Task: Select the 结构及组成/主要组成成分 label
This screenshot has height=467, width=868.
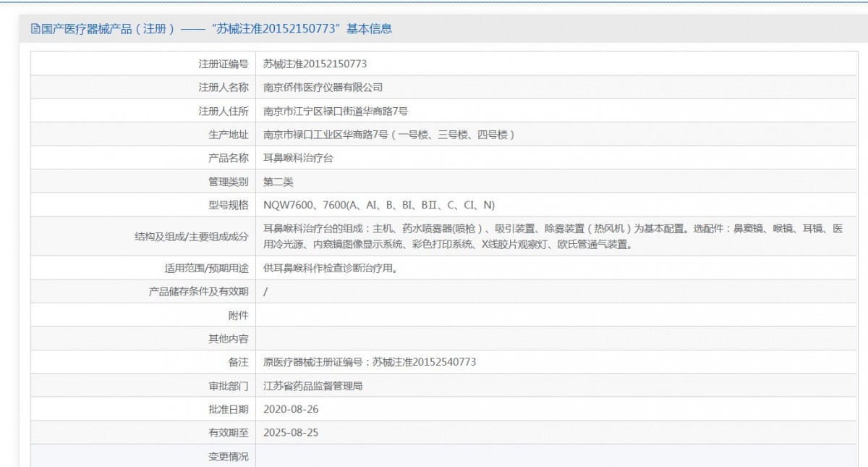Action: [192, 237]
